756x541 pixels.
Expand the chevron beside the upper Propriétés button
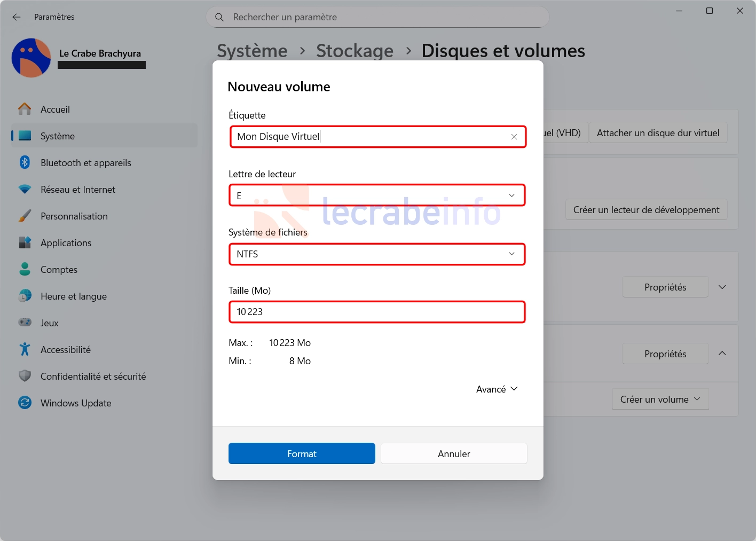point(722,287)
